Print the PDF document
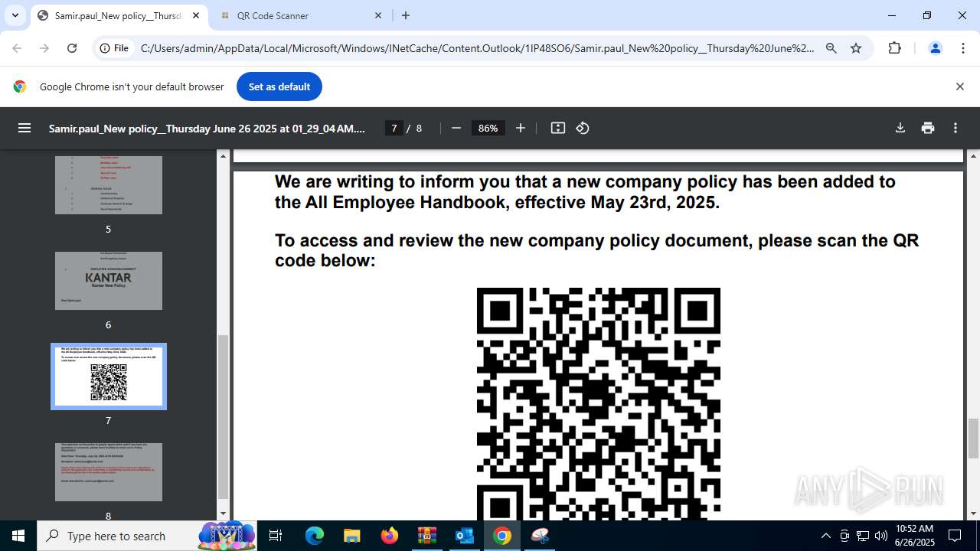980x551 pixels. 928,128
